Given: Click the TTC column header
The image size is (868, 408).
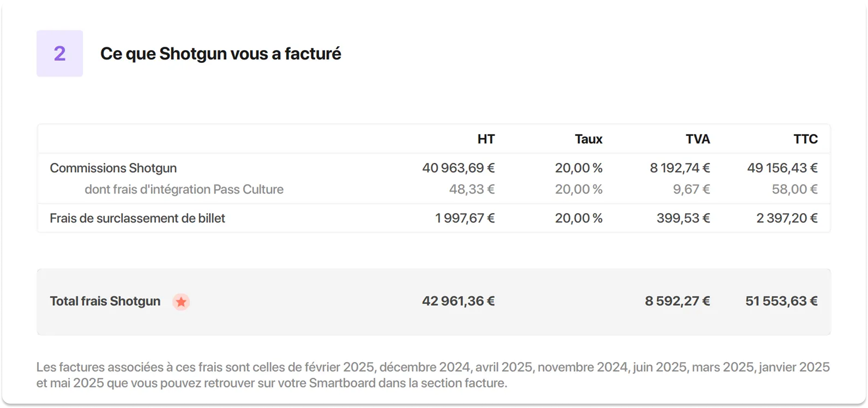Looking at the screenshot, I should (x=806, y=139).
